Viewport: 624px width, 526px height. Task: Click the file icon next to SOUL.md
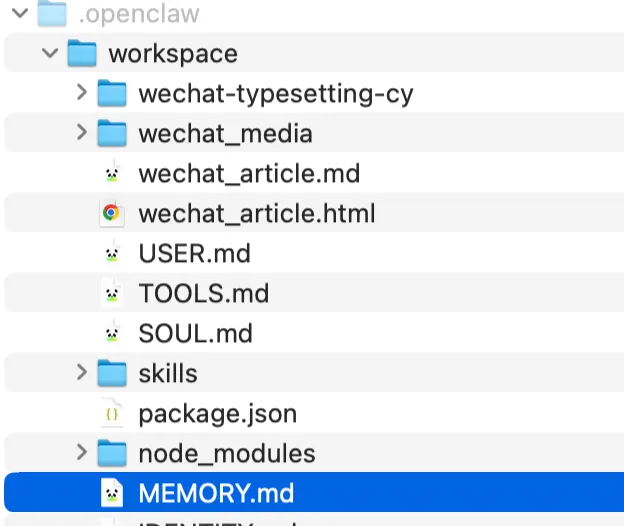pyautogui.click(x=112, y=333)
